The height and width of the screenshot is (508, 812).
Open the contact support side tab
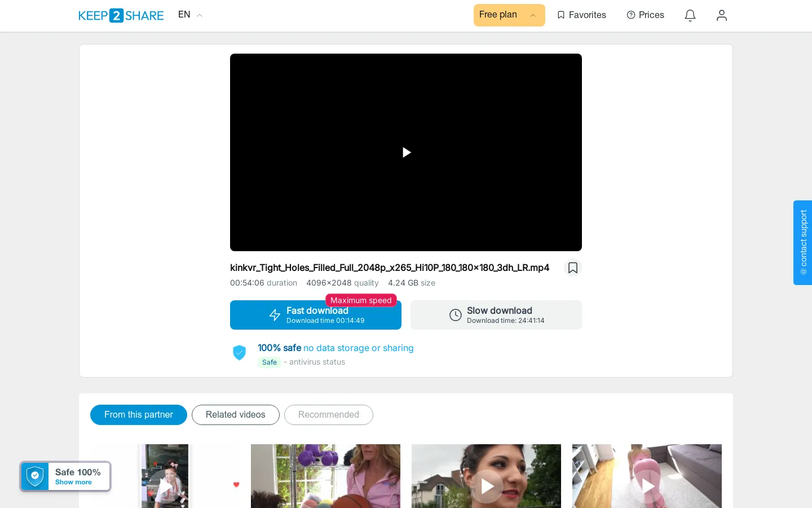[x=803, y=243]
